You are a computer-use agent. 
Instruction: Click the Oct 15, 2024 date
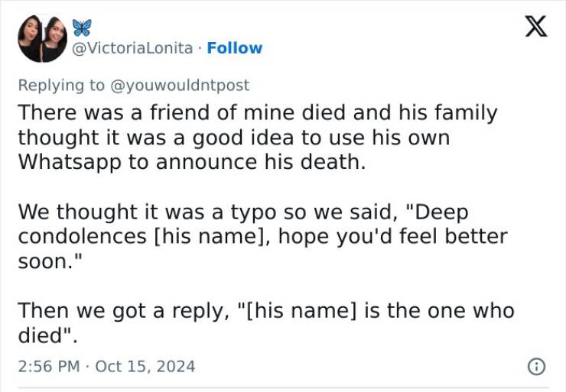(145, 366)
